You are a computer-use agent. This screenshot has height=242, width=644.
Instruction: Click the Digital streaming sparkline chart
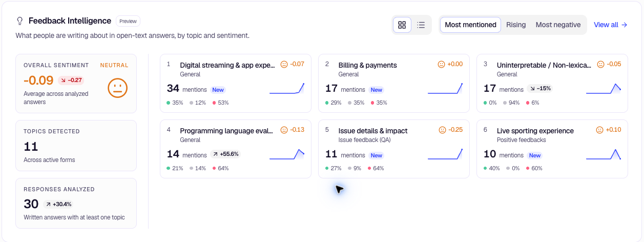click(287, 89)
